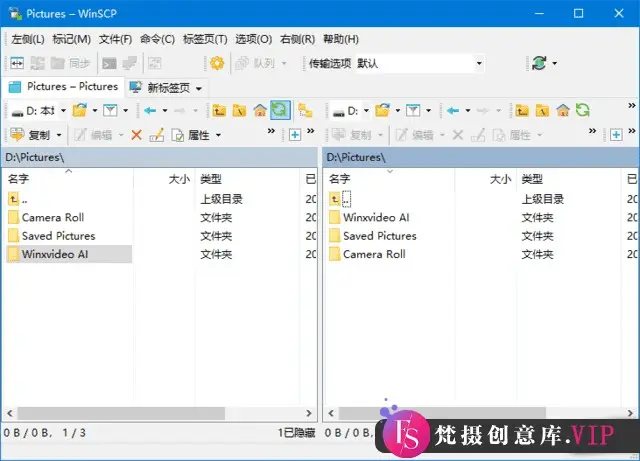Click left panel filter funnel icon
Viewport: 640px width, 461px height.
[110, 110]
